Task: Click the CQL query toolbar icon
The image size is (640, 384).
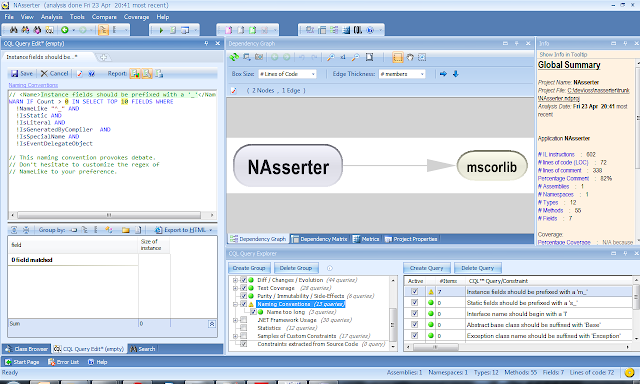Action: (49, 30)
